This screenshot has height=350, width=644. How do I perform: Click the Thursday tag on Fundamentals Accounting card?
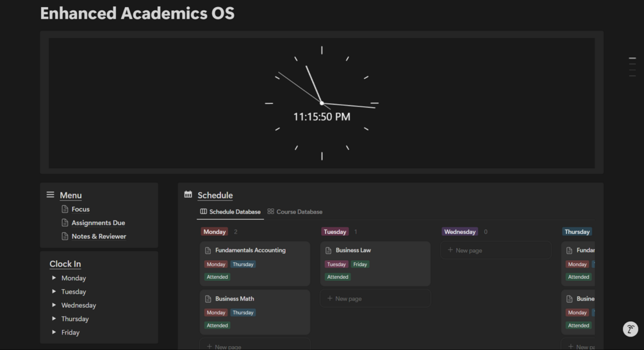(x=243, y=265)
